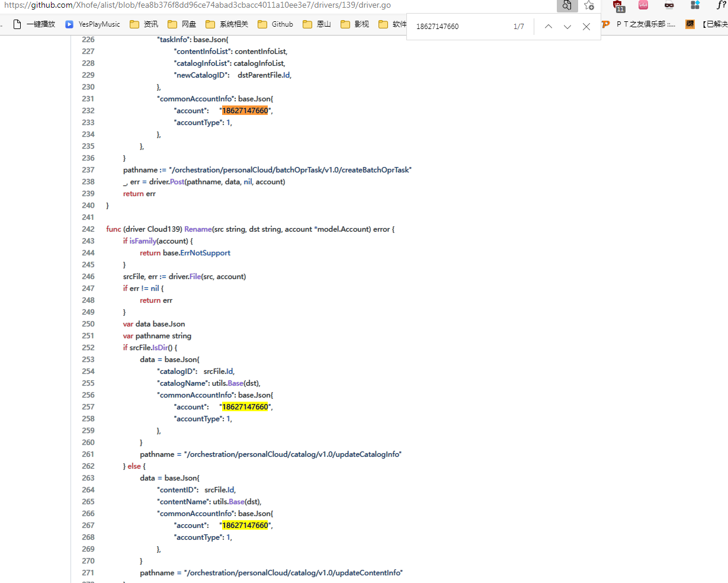Image resolution: width=728 pixels, height=583 pixels.
Task: Select the highlighted 18627147660 match on line 232
Action: (x=245, y=110)
